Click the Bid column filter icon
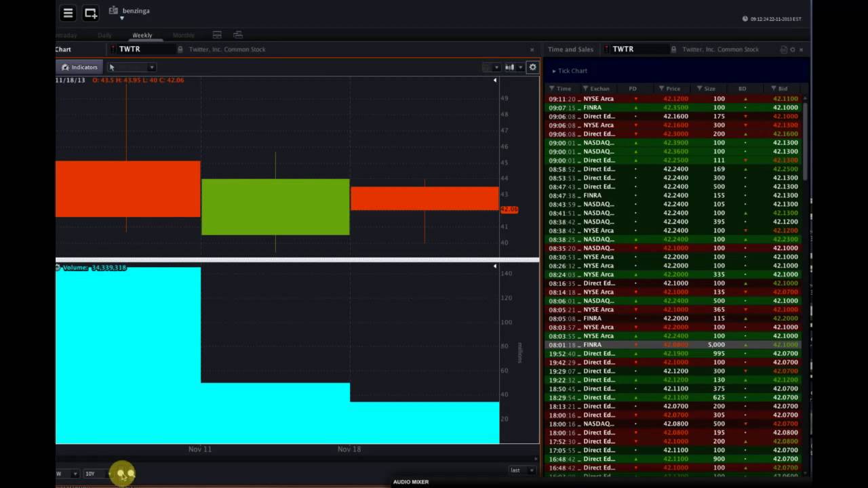This screenshot has width=868, height=488. [773, 89]
